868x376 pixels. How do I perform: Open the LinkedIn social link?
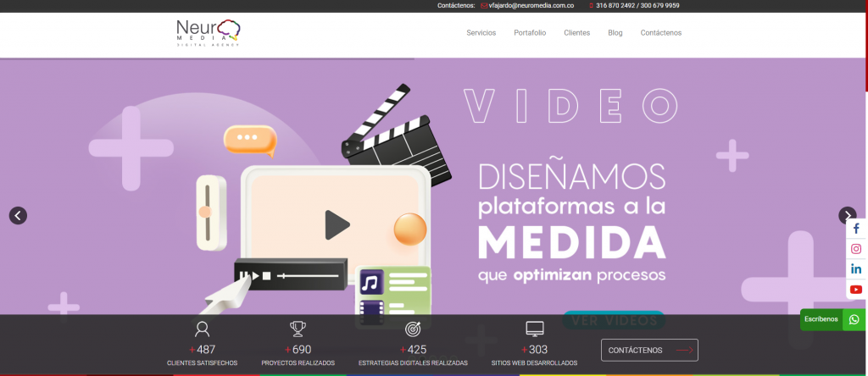[856, 269]
